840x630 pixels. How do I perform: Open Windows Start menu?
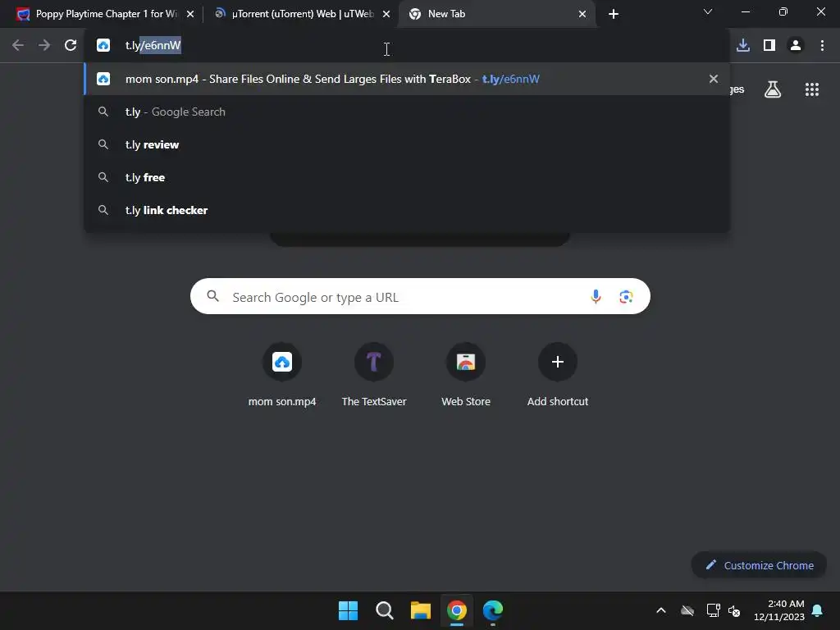pos(348,610)
